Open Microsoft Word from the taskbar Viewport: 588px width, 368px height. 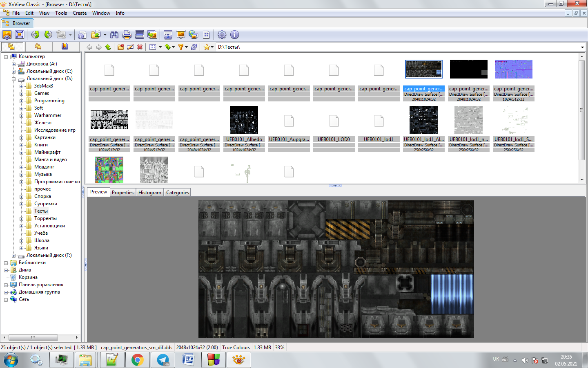(x=188, y=360)
